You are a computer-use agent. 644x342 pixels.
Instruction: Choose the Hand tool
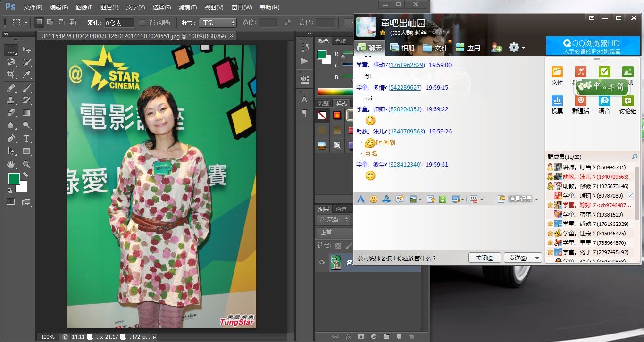tap(11, 165)
